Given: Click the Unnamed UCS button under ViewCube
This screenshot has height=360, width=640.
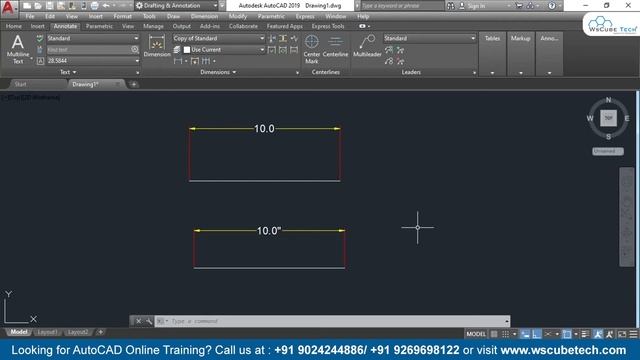Looking at the screenshot, I should pyautogui.click(x=608, y=151).
